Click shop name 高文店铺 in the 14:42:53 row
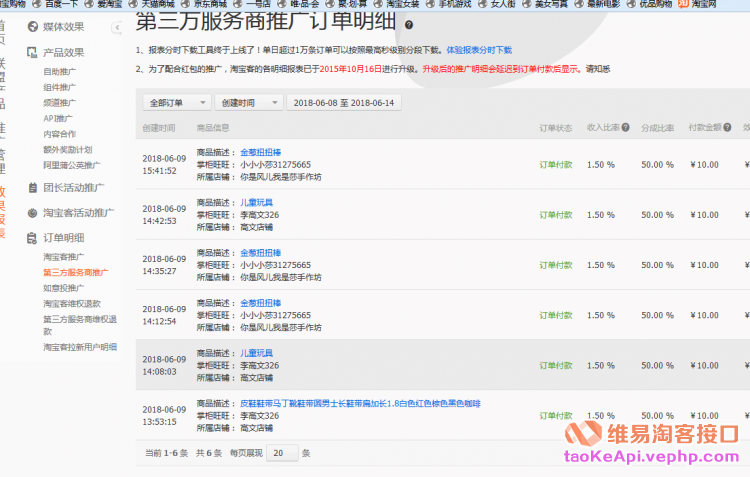750x477 pixels. click(256, 227)
